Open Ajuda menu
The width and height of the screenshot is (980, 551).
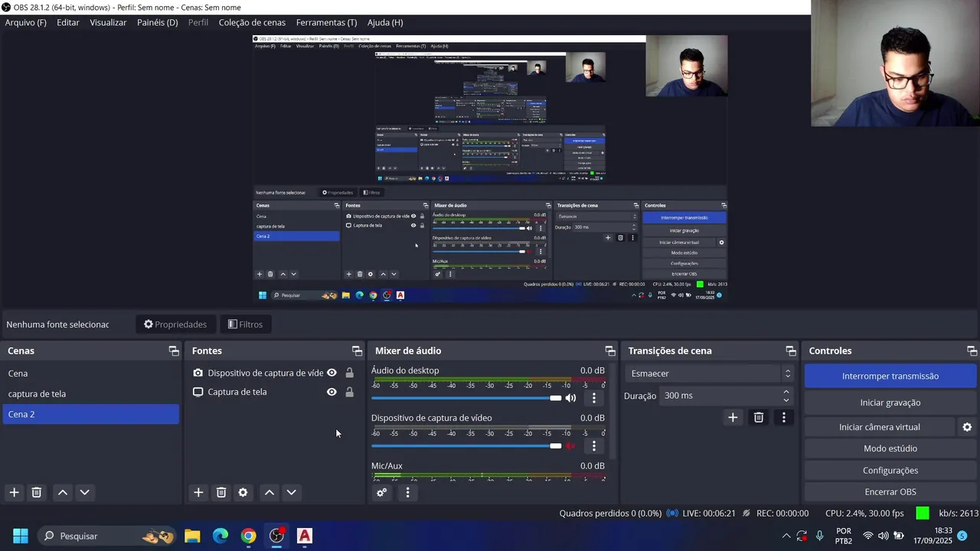[385, 22]
